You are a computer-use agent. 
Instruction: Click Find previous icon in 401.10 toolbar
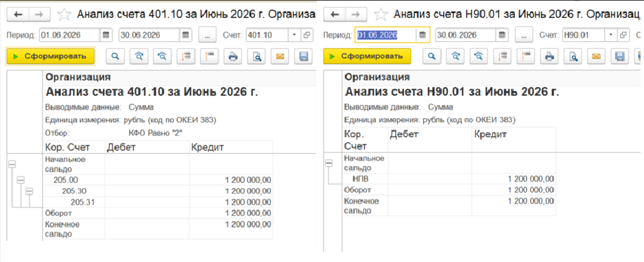pos(163,57)
